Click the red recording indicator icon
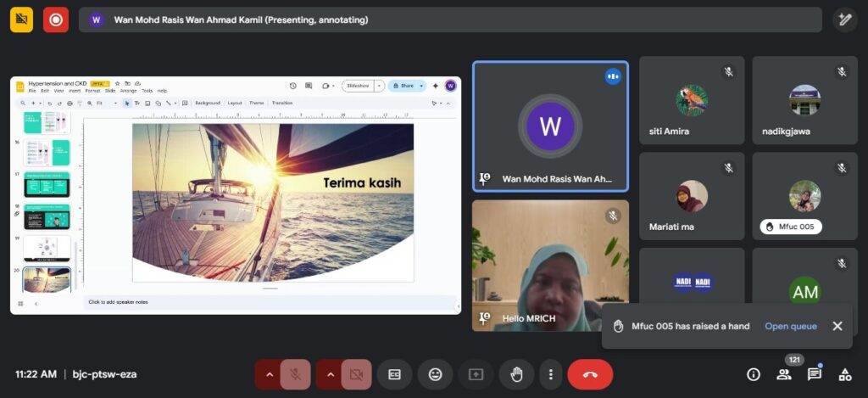This screenshot has width=868, height=398. (x=56, y=20)
